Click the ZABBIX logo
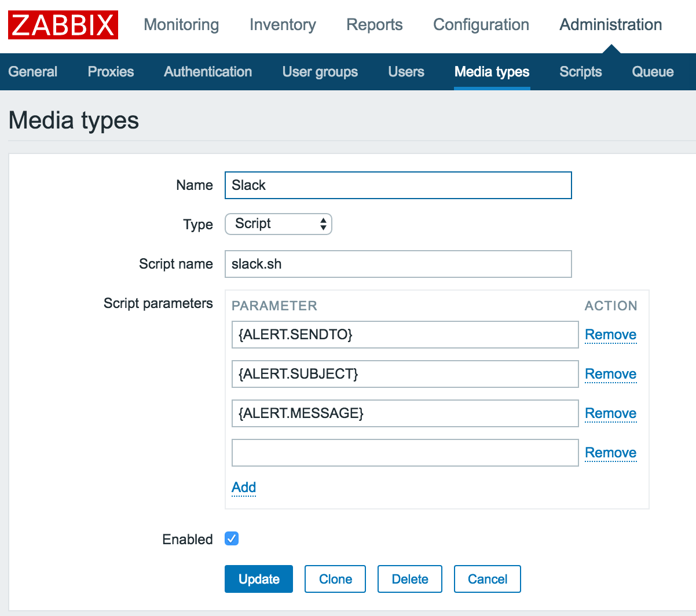Image resolution: width=696 pixels, height=616 pixels. pos(63,25)
